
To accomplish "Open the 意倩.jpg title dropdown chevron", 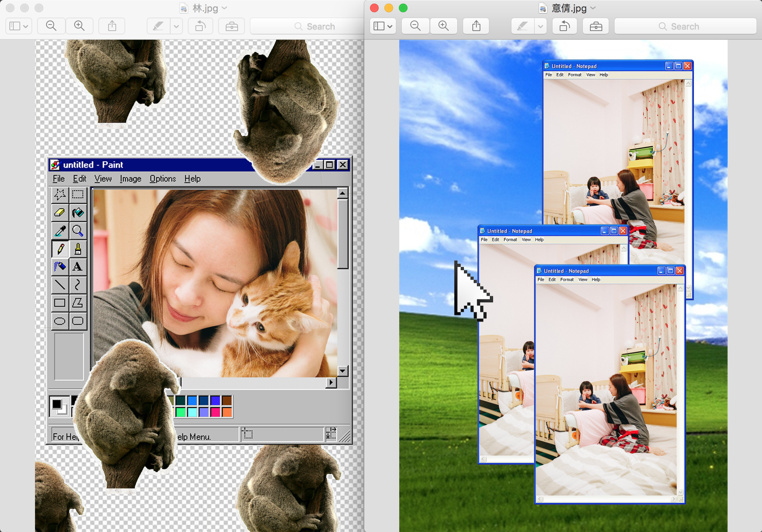I will pos(593,8).
